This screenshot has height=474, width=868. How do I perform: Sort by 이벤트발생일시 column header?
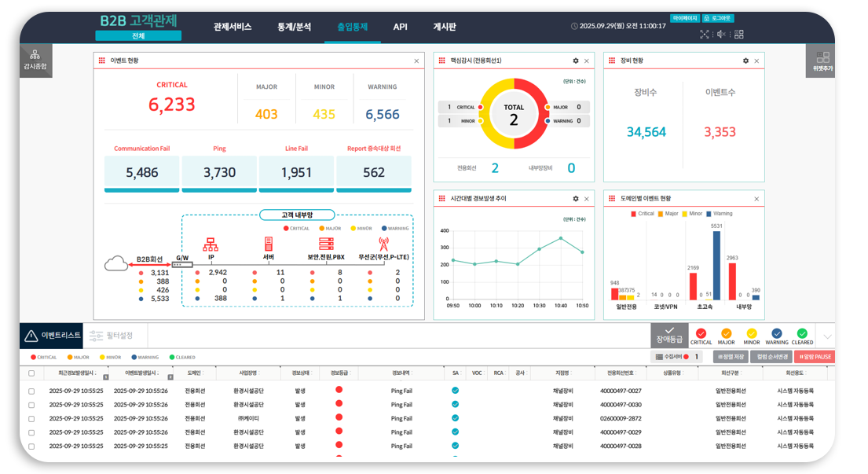click(141, 373)
